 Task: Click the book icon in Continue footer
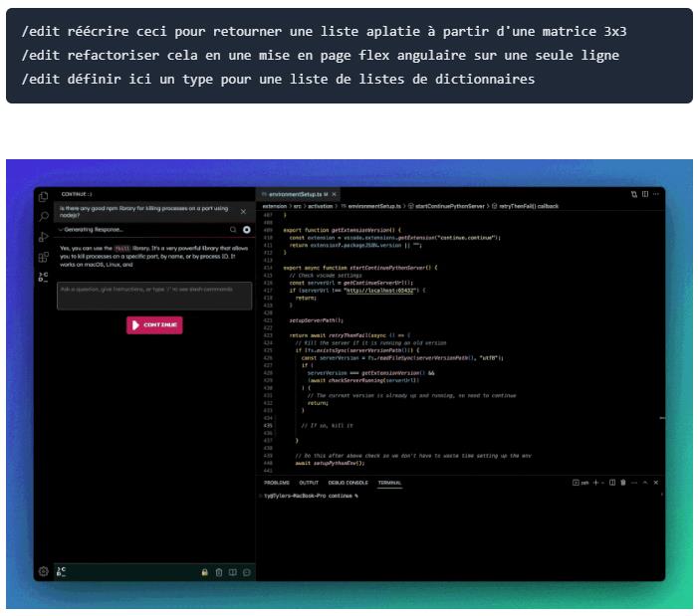(x=233, y=572)
